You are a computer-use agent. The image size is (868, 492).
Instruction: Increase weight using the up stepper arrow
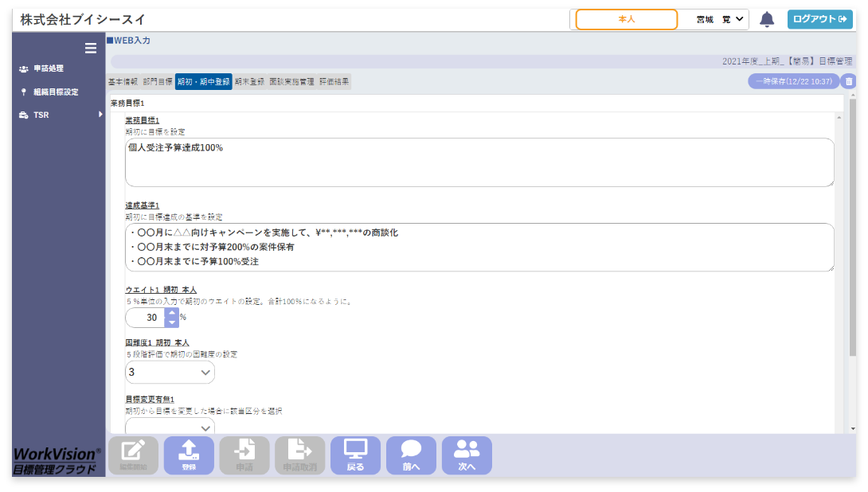172,313
